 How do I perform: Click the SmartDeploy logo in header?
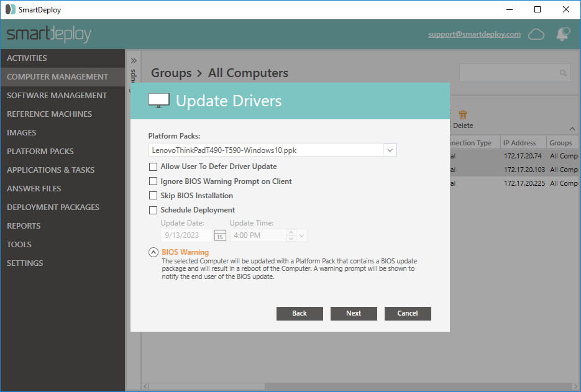coord(49,34)
